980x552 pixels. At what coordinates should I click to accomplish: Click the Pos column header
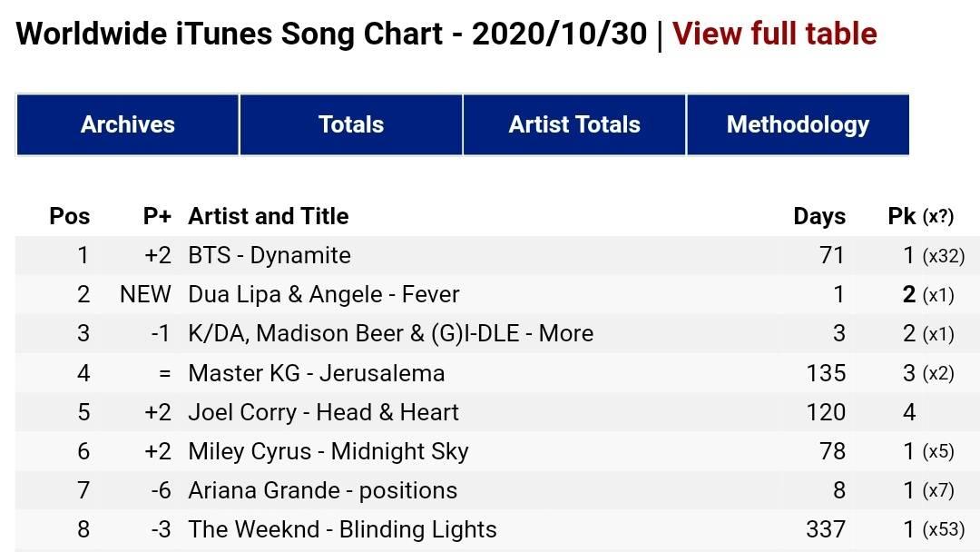tap(69, 216)
